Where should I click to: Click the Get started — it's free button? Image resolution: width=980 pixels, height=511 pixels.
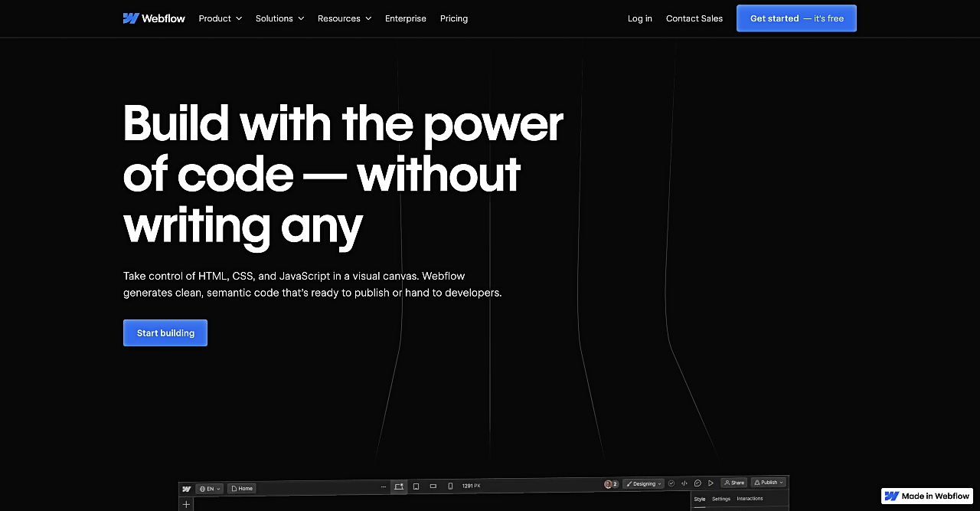click(x=796, y=18)
